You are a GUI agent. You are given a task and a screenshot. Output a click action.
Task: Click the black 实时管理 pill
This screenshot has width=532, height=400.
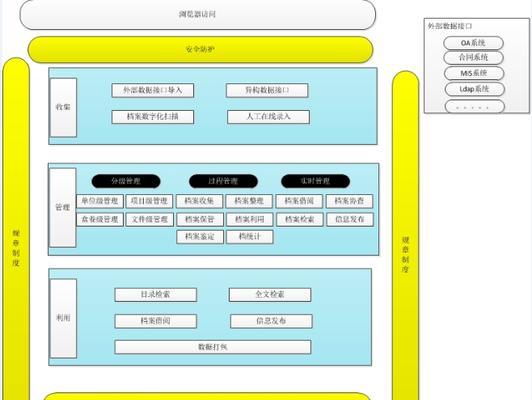[316, 181]
